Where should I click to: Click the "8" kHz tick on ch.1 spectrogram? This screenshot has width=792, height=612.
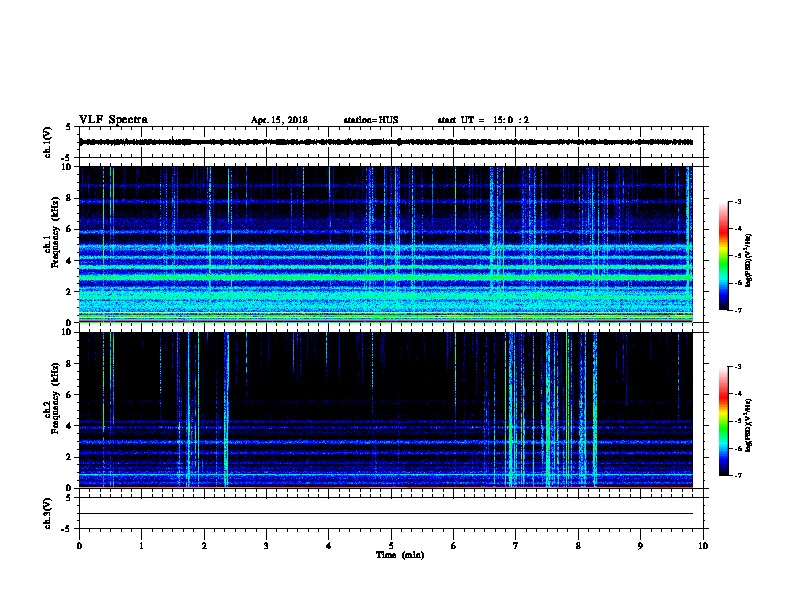click(x=69, y=198)
